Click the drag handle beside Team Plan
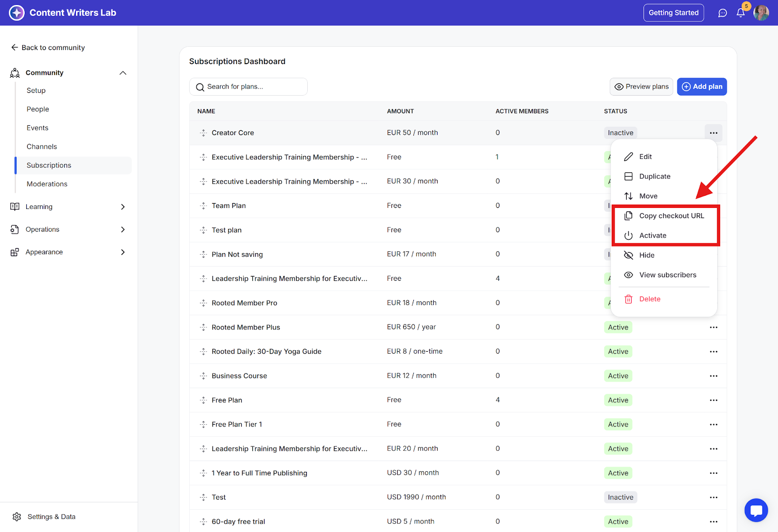 (203, 206)
